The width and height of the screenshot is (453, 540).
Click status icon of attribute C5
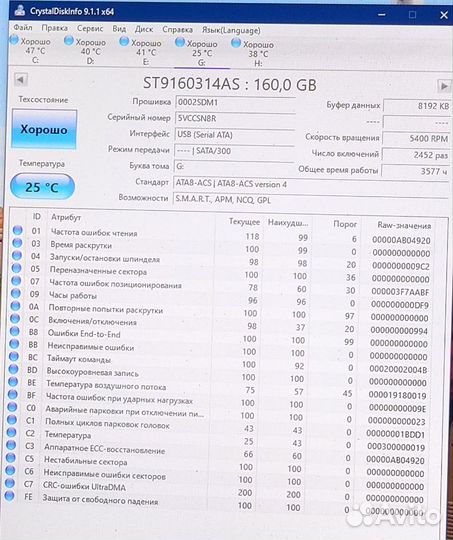click(11, 458)
